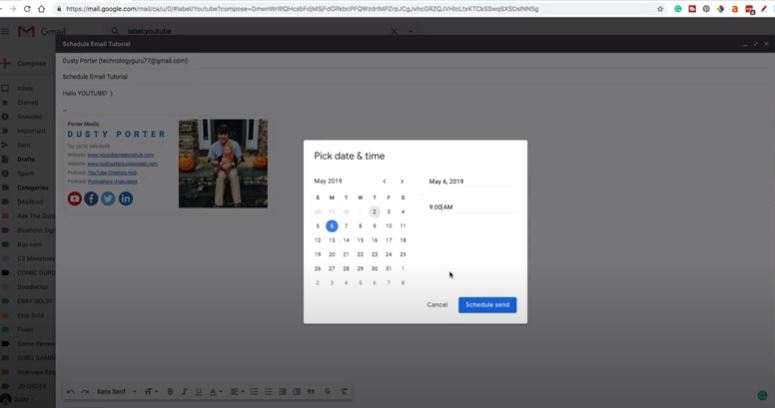The image size is (775, 408).
Task: Open the Snoozed folder
Action: 30,117
